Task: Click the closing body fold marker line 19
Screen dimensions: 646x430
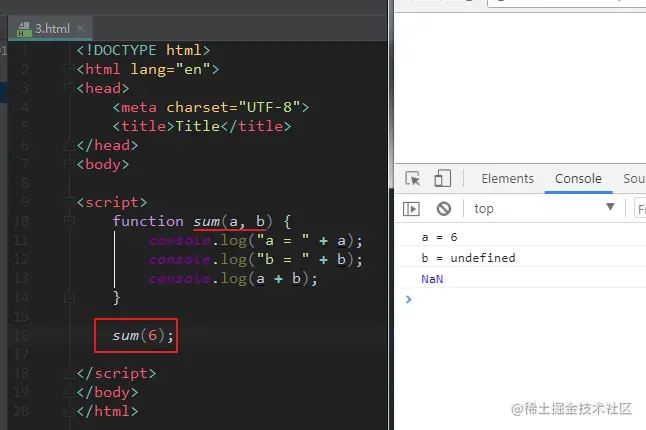Action: (x=69, y=392)
